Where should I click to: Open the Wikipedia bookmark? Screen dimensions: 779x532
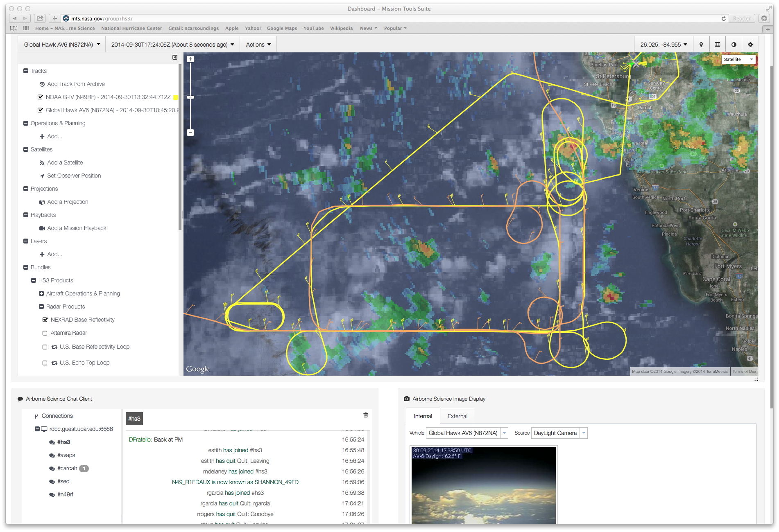pyautogui.click(x=341, y=28)
